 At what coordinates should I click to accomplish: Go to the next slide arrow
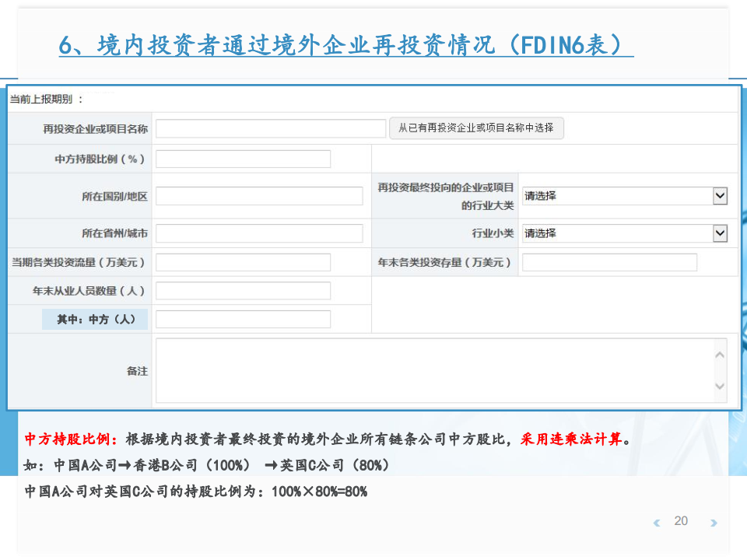[713, 523]
